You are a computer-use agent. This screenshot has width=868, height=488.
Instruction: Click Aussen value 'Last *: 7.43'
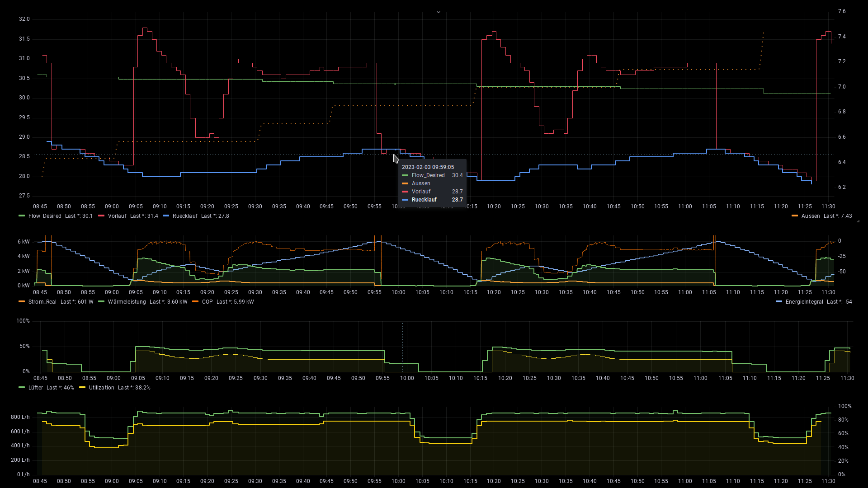tap(838, 216)
